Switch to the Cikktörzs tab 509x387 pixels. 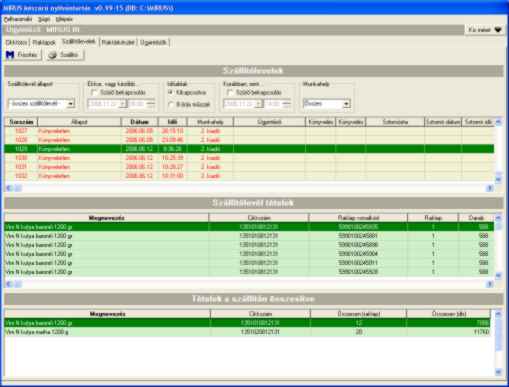(17, 42)
